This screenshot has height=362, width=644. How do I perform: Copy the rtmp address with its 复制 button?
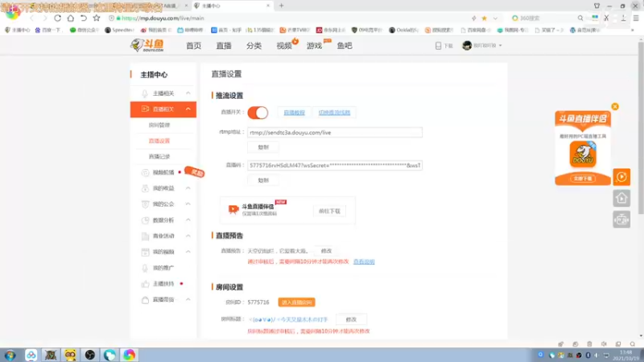(x=263, y=147)
